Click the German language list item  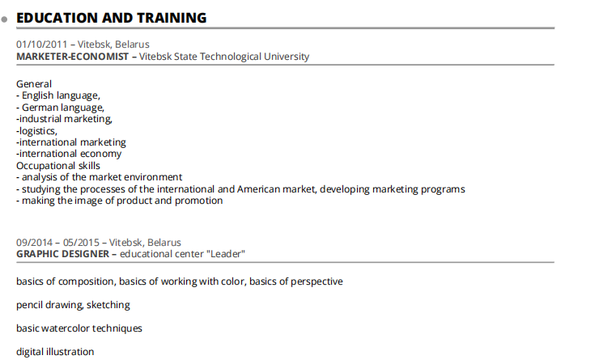click(61, 108)
